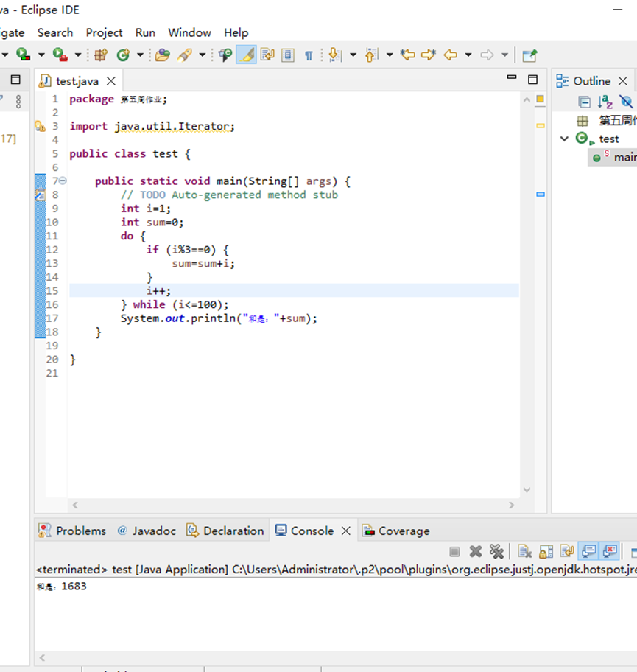Open the Run menu
This screenshot has width=637, height=672.
click(145, 32)
